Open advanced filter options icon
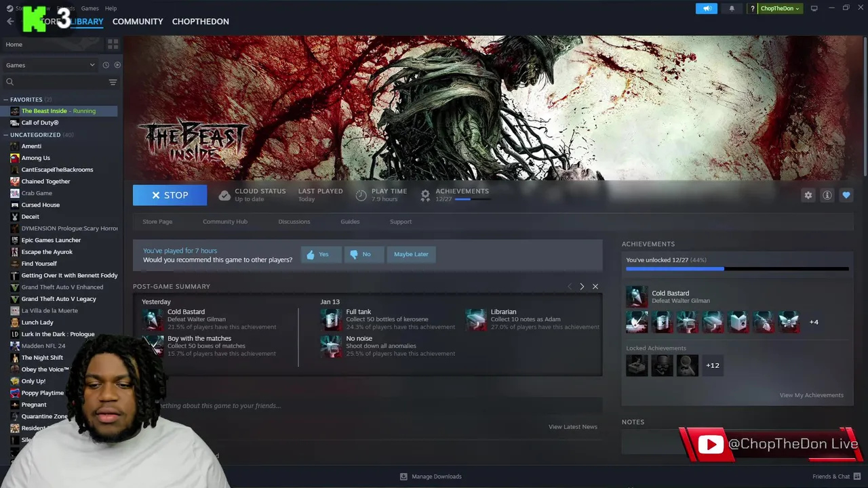This screenshot has width=868, height=488. click(x=113, y=82)
